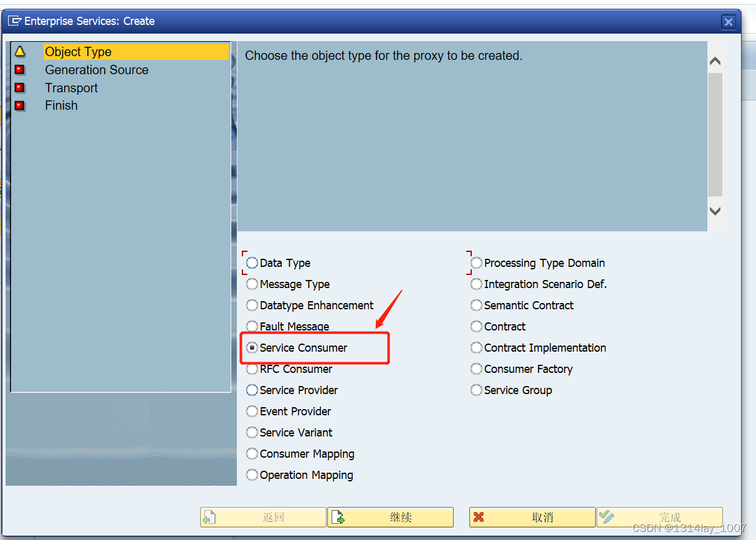Pick the Service Provider radio button
The width and height of the screenshot is (756, 540).
pos(252,390)
